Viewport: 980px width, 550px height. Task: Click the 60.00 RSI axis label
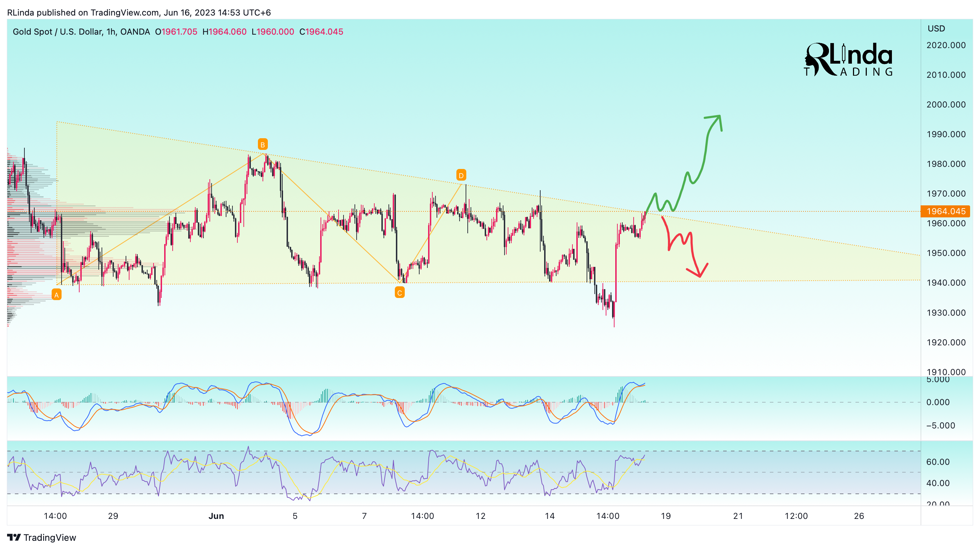pos(938,462)
